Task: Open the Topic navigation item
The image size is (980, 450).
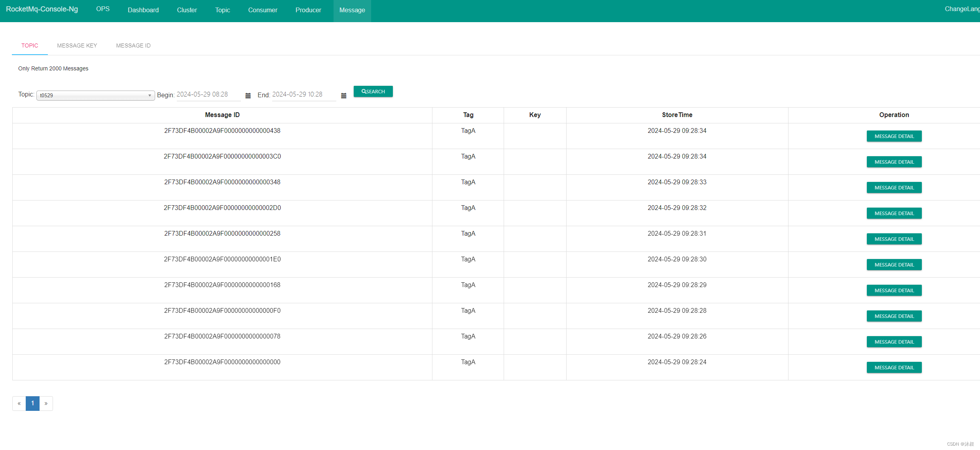Action: point(222,10)
